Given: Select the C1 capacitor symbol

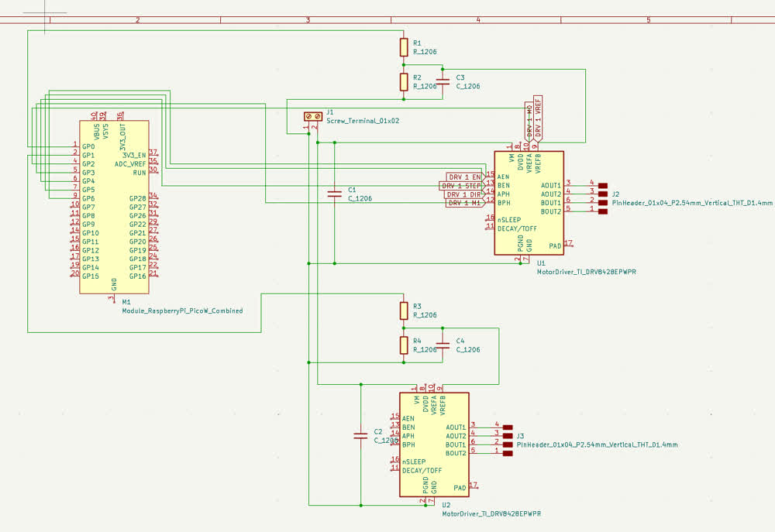Looking at the screenshot, I should coord(334,194).
